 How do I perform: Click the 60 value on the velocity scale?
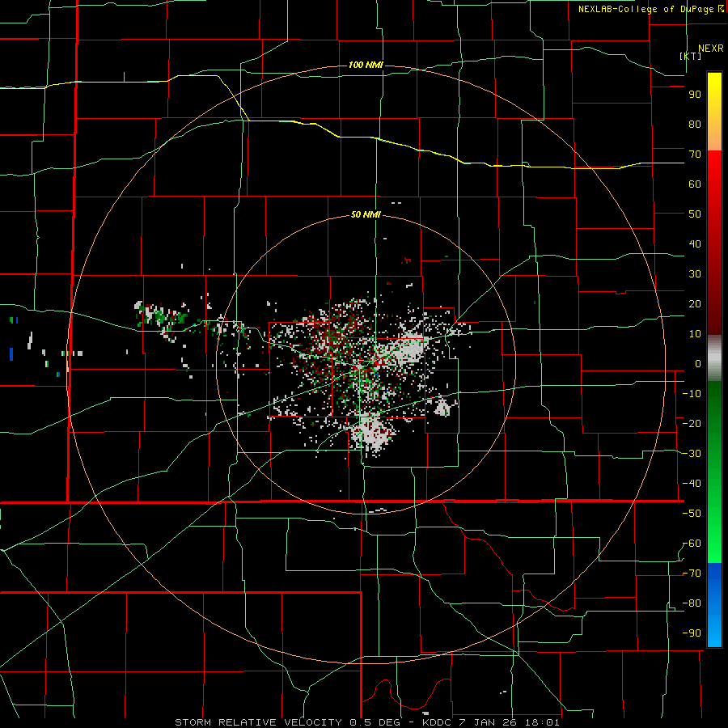tap(695, 184)
